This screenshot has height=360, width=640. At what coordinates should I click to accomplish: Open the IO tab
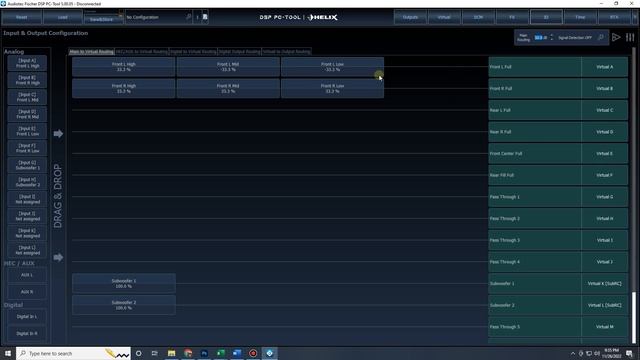coord(546,17)
